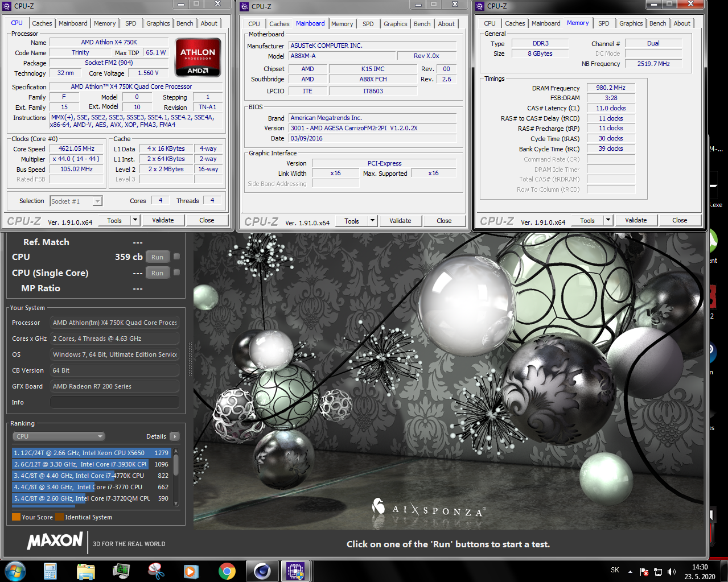Screen dimensions: 728x582
Task: Click the DRAM Frequency value 980.2 MHz
Action: [x=611, y=88]
